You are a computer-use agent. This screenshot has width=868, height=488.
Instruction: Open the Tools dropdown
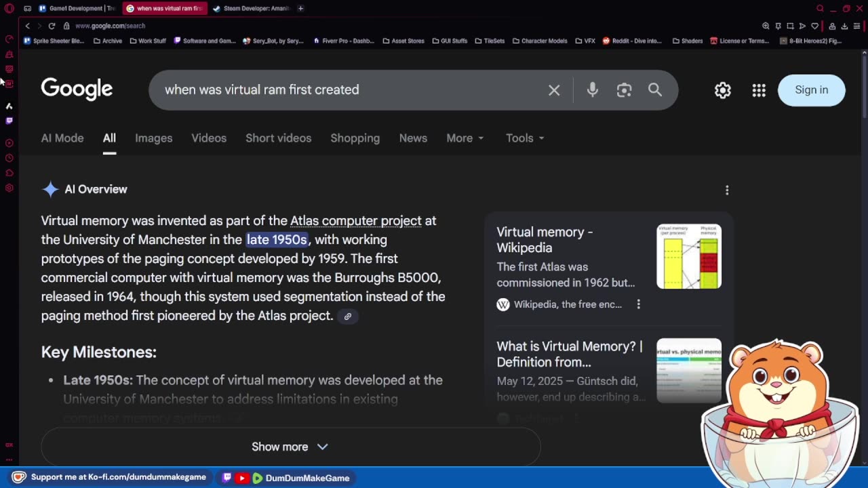[525, 138]
